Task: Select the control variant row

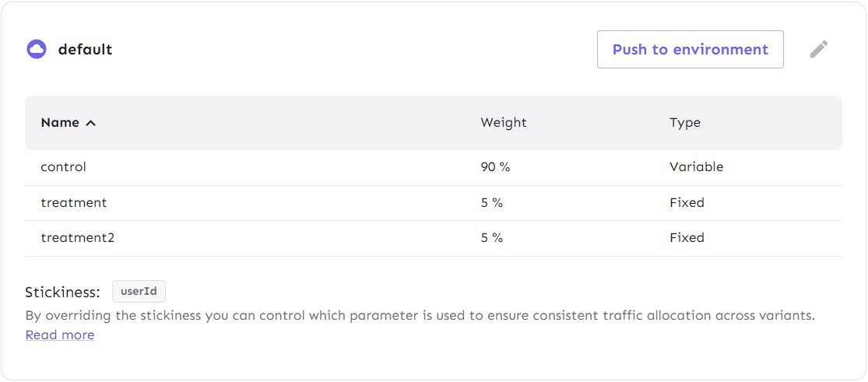Action: coord(434,167)
